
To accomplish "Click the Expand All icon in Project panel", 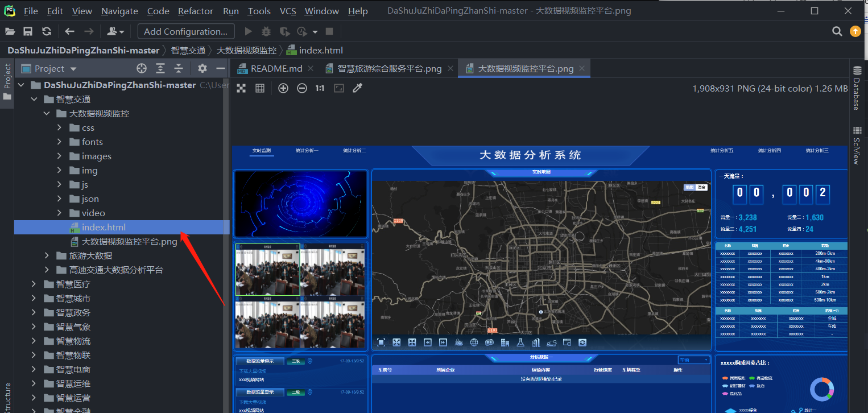I will 160,69.
